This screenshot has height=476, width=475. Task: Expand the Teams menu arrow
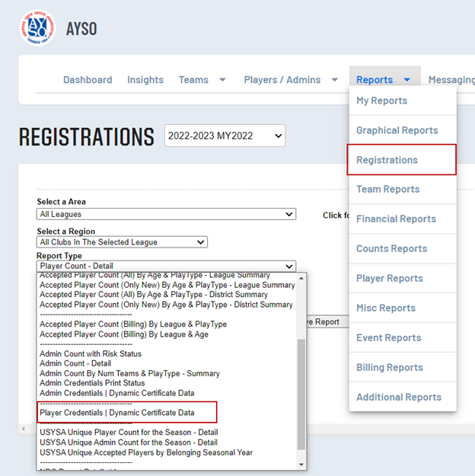tap(222, 80)
